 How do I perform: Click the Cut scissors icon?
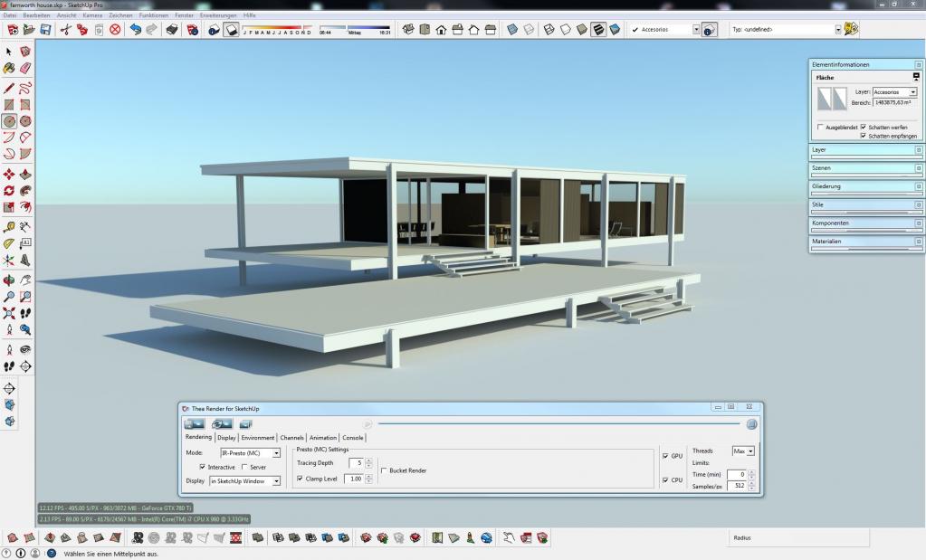[65, 30]
